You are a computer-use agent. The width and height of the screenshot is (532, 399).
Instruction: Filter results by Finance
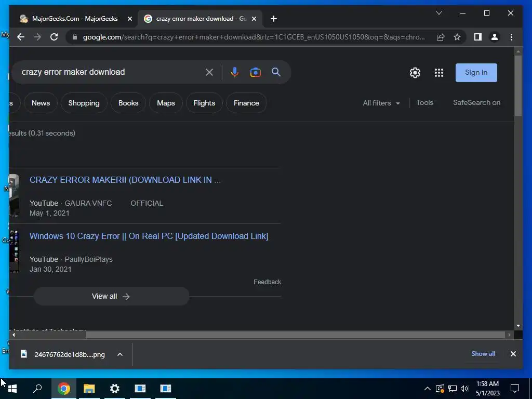tap(246, 103)
